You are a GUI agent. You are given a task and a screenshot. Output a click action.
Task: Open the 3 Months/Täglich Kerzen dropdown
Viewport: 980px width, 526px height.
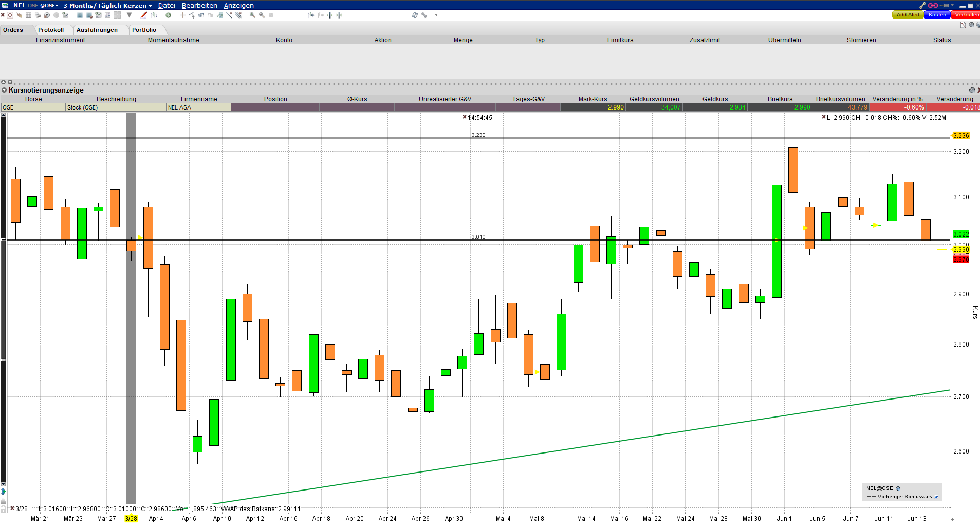point(107,5)
